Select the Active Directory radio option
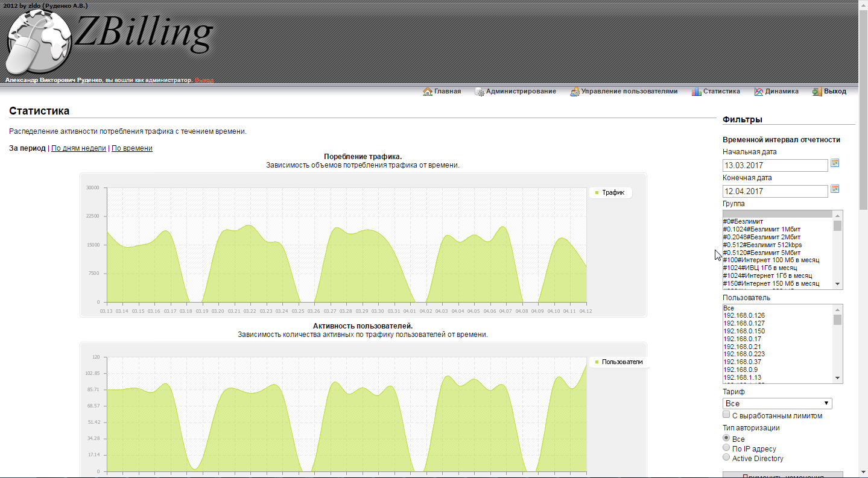 pyautogui.click(x=726, y=458)
